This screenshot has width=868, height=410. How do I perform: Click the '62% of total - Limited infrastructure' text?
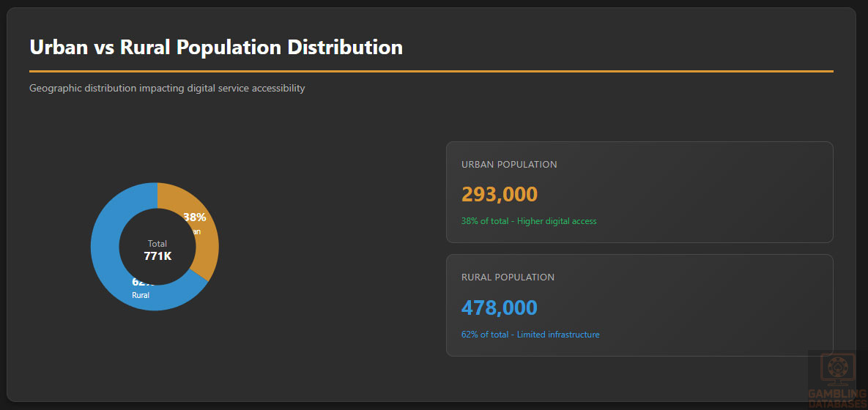530,335
